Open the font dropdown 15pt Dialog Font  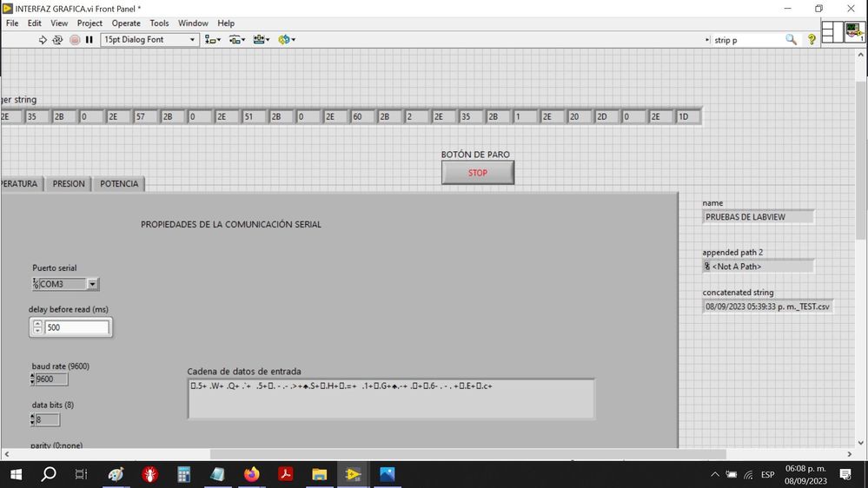tap(150, 40)
